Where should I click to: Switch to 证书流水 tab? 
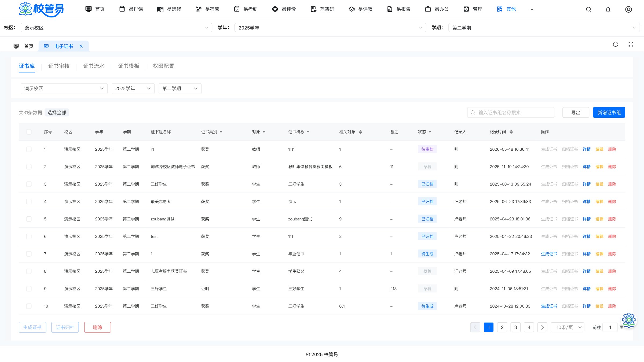point(94,66)
